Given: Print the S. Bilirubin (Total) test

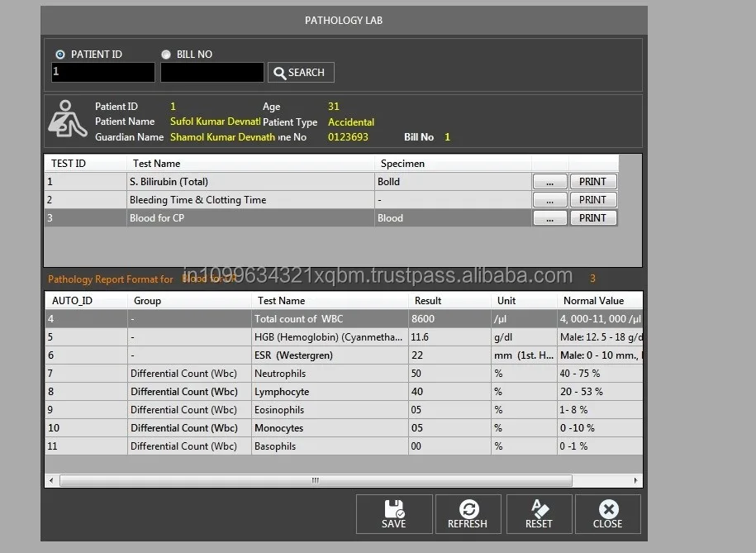Looking at the screenshot, I should click(x=592, y=182).
